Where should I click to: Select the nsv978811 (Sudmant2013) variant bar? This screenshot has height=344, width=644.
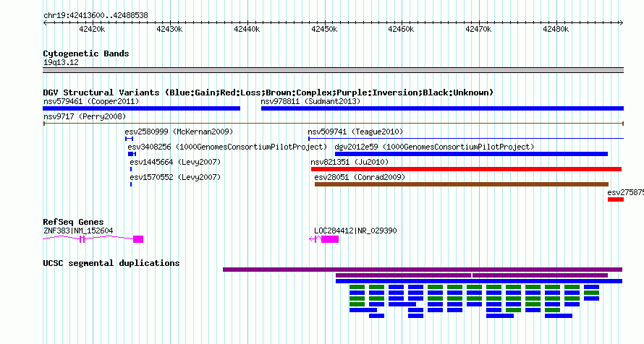442,108
